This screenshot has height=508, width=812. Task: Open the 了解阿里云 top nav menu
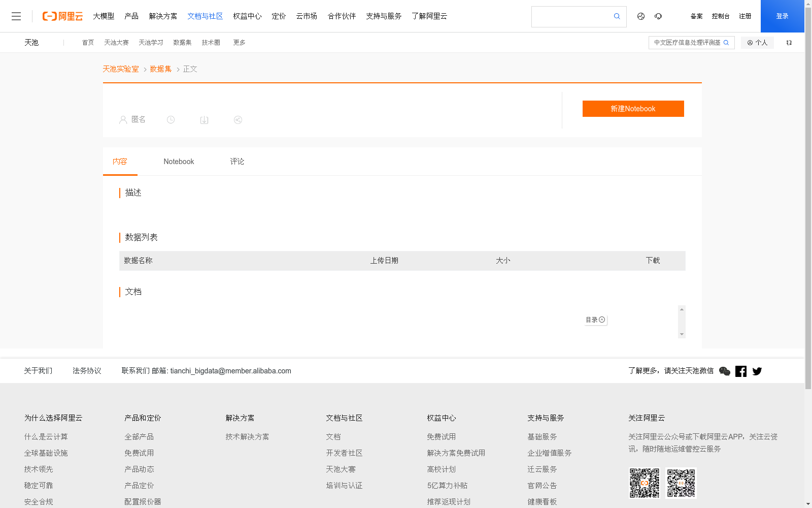tap(429, 16)
